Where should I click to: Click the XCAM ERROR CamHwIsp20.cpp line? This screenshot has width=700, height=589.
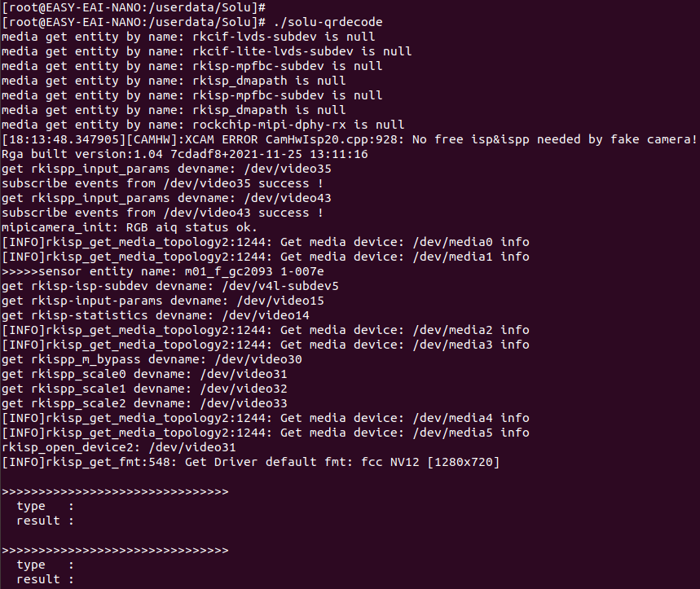[350, 139]
